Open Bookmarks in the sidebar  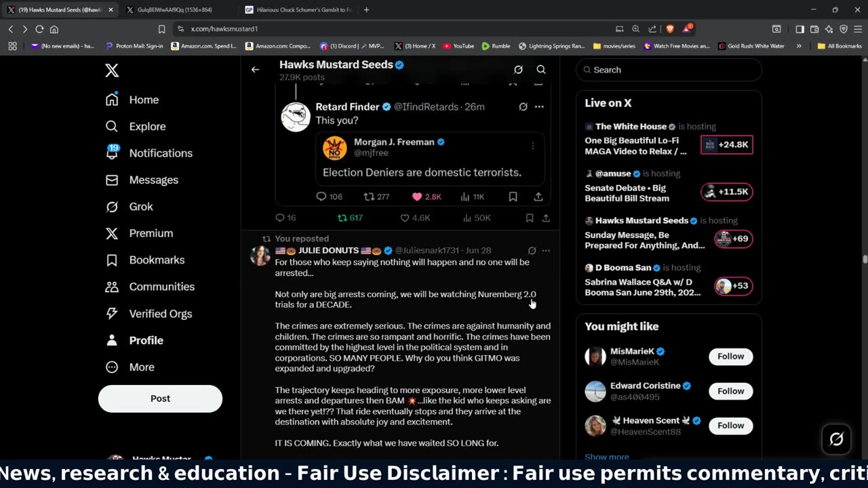(x=144, y=260)
